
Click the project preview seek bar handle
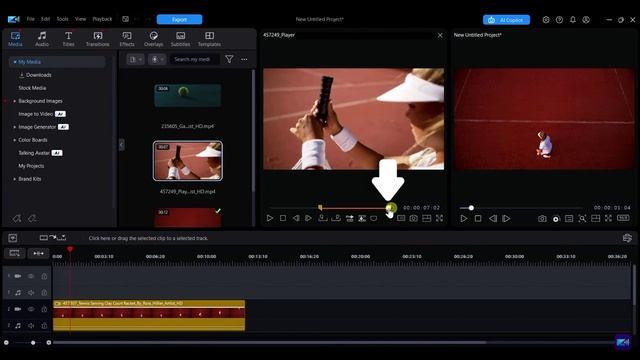click(471, 208)
